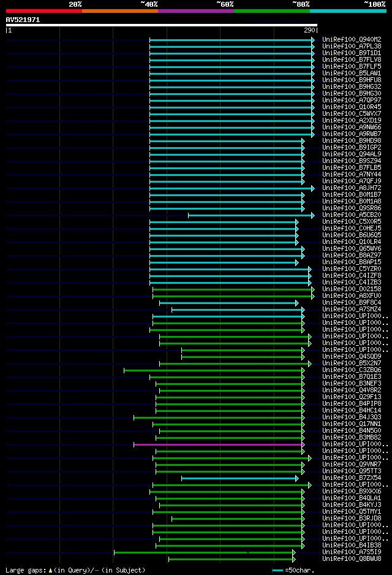The height and width of the screenshot is (575, 392).
Task: Open the UniRef100_A7S5I9 hit
Action: [352, 552]
